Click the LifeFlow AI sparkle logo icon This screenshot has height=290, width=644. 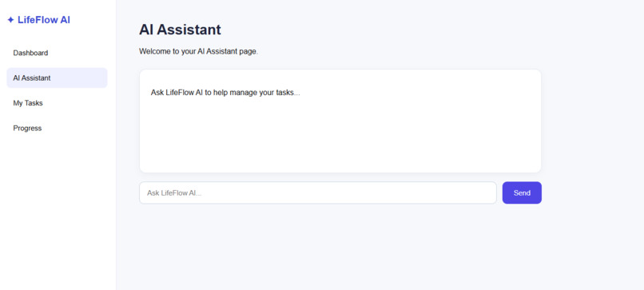pos(10,20)
